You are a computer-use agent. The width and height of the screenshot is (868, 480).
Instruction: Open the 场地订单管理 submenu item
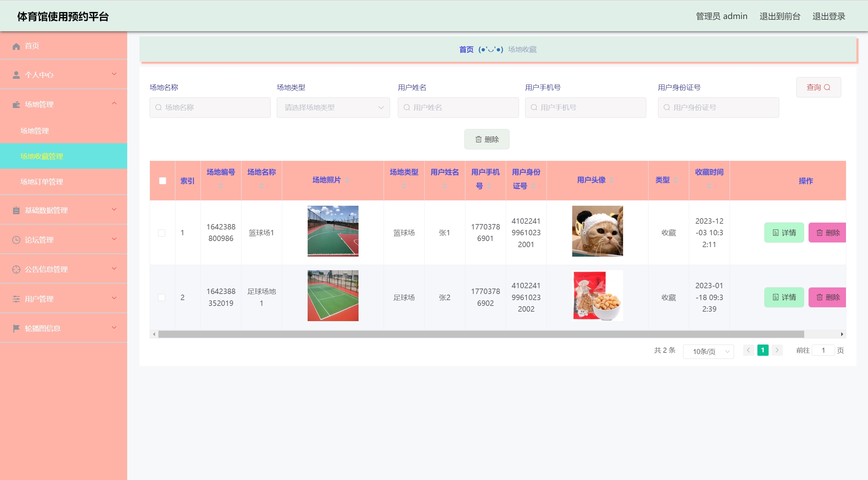point(42,182)
